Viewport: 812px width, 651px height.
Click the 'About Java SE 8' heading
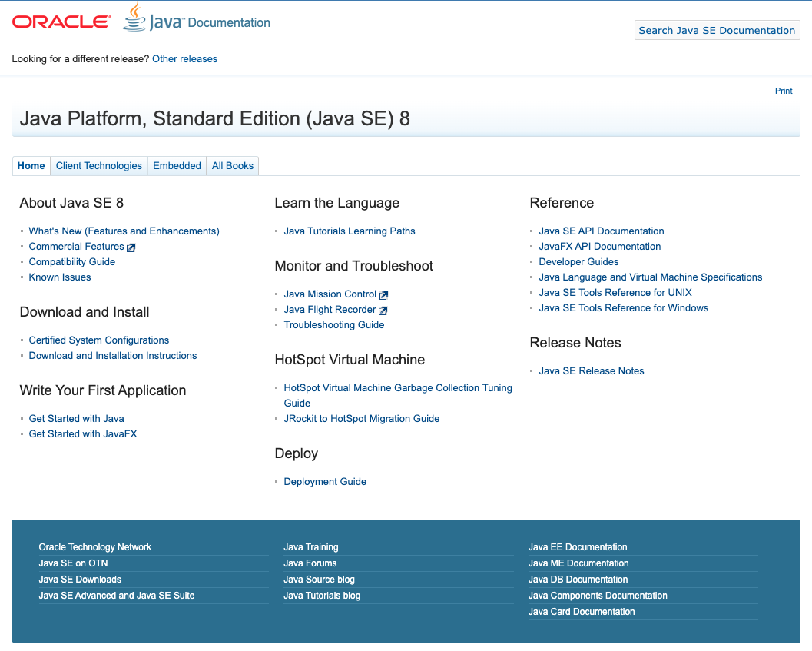pyautogui.click(x=71, y=203)
